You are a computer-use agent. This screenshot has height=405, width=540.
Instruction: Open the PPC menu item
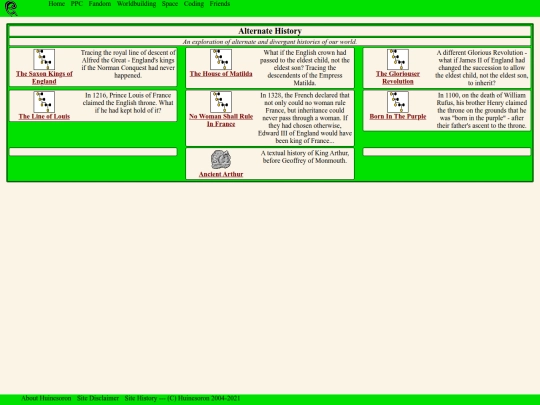pyautogui.click(x=76, y=4)
